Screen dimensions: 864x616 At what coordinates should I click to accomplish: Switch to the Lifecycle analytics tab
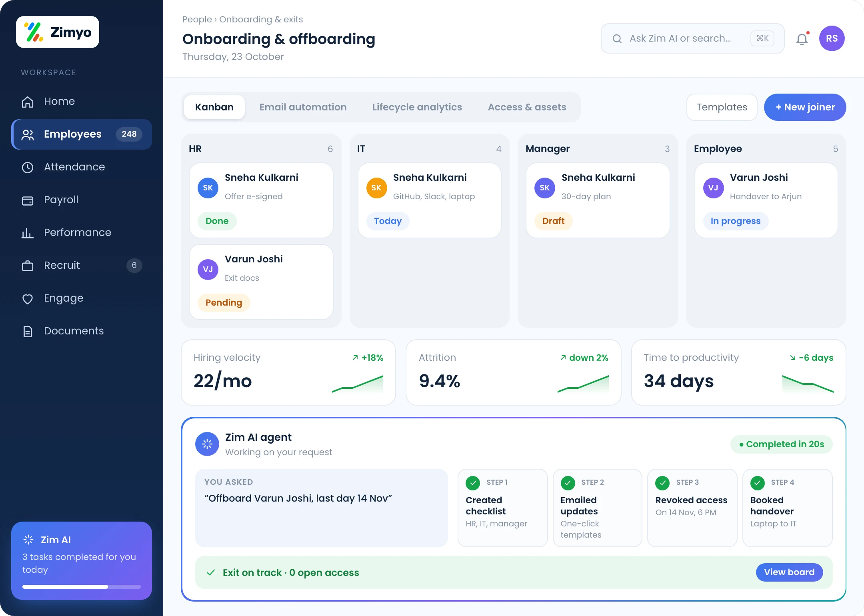click(417, 107)
